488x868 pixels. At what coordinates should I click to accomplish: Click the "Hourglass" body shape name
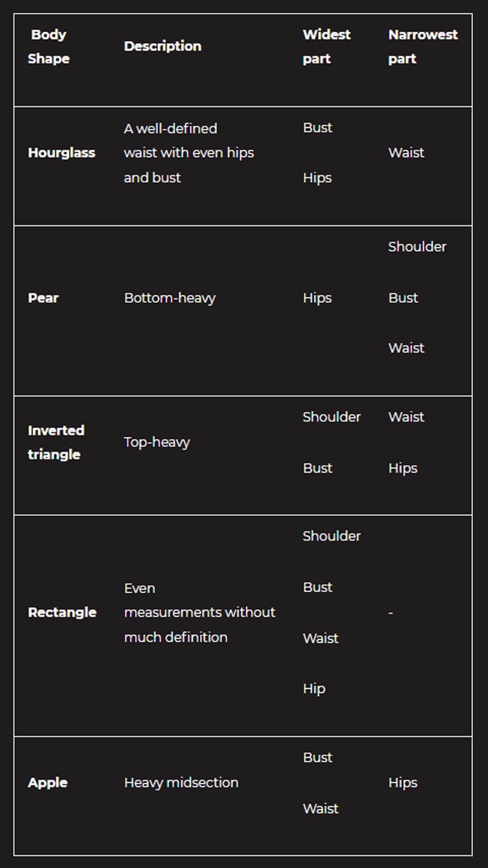61,153
